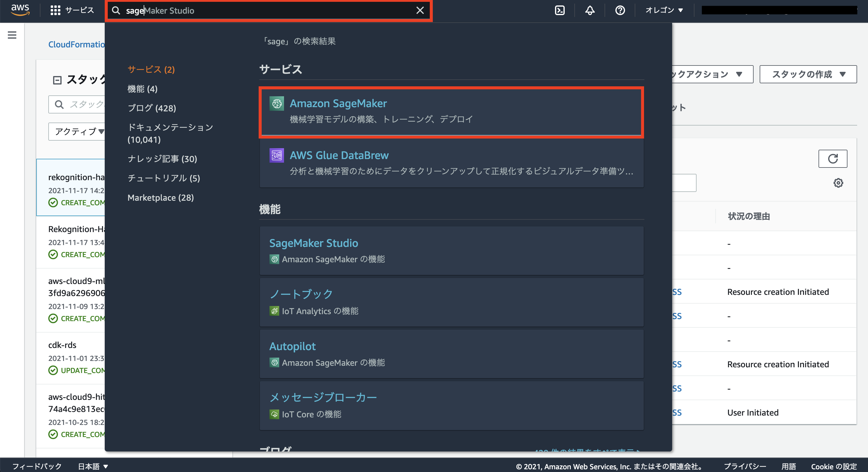Viewport: 868px width, 472px height.
Task: Open SageMaker Studio feature result
Action: (452, 250)
